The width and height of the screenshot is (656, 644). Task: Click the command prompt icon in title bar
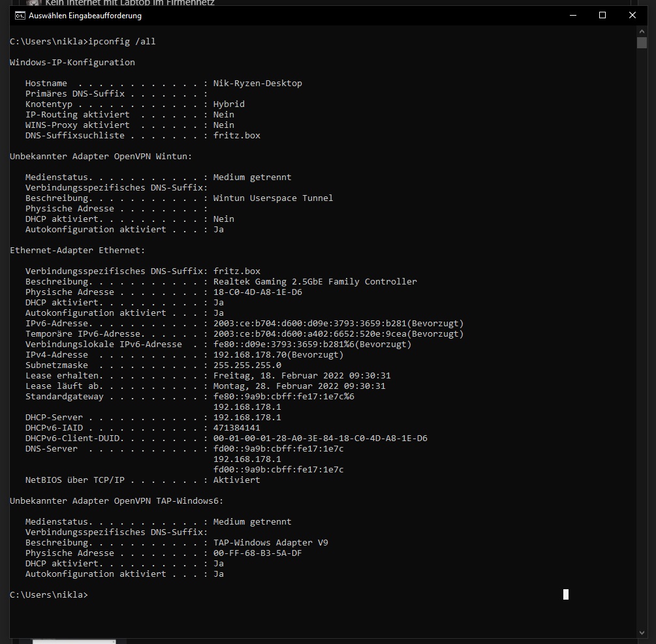[20, 16]
